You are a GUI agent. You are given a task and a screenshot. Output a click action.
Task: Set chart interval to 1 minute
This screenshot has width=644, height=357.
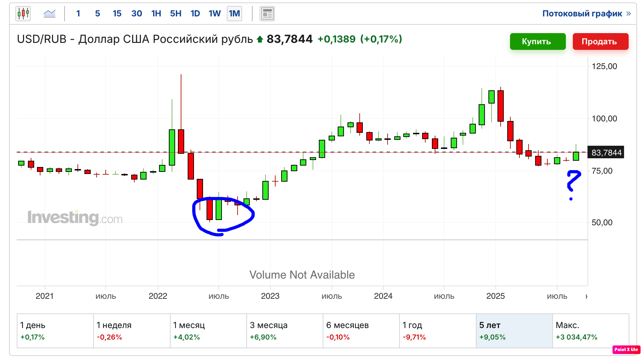[78, 14]
